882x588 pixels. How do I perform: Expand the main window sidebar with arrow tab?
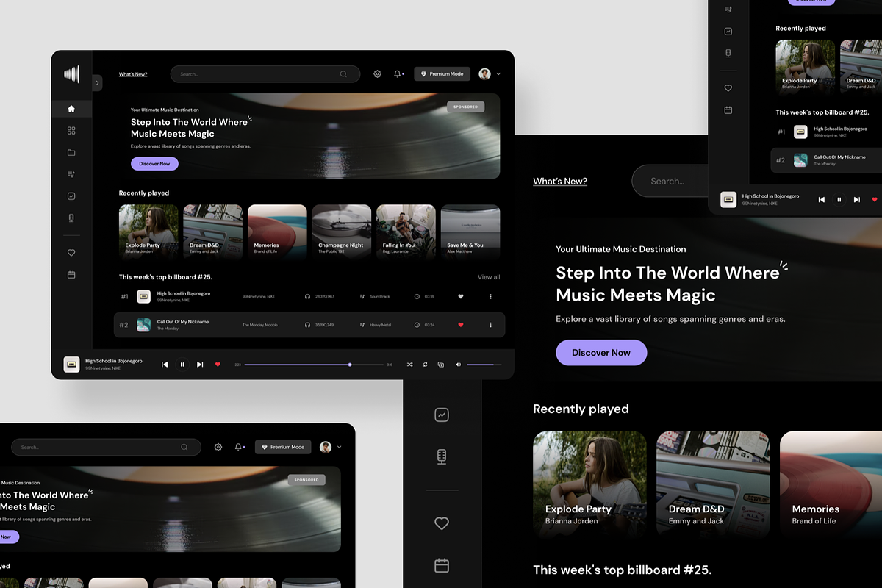point(97,83)
